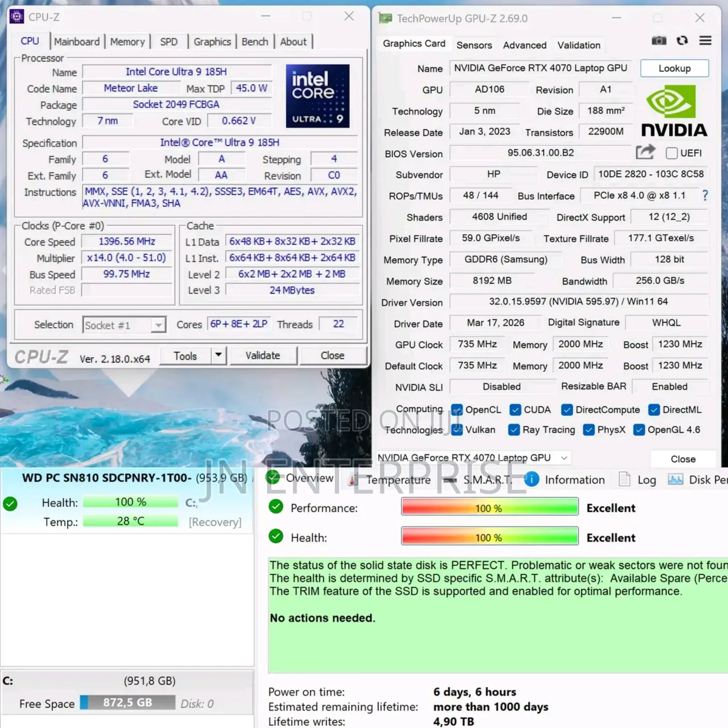Select the CPU tab in CPU-Z
The width and height of the screenshot is (728, 728).
(30, 41)
